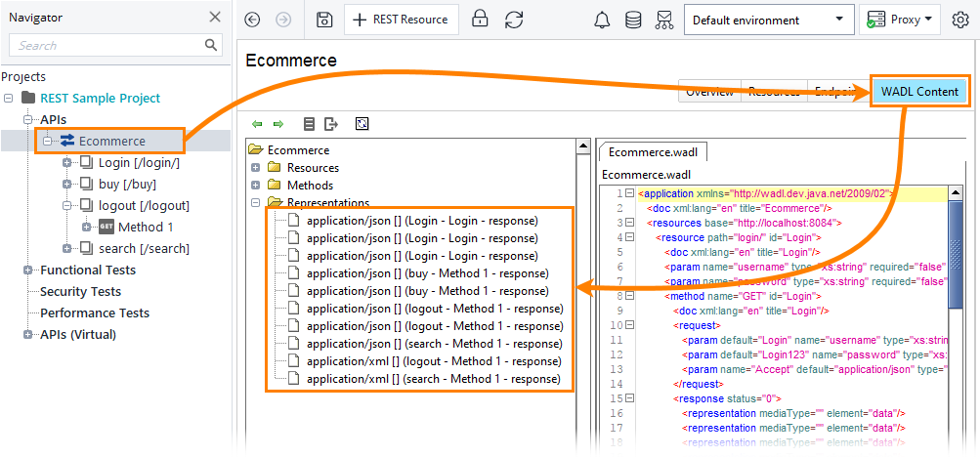Image resolution: width=980 pixels, height=458 pixels.
Task: Fold the method element at line 8
Action: (630, 296)
